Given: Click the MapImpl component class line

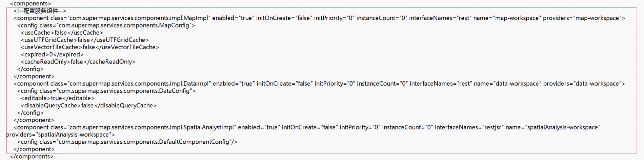Looking at the screenshot, I should [319, 18].
